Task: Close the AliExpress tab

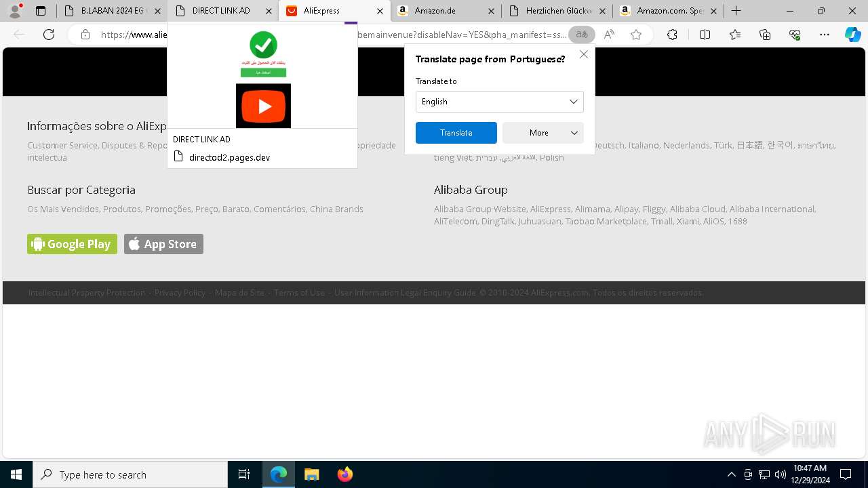Action: [380, 11]
